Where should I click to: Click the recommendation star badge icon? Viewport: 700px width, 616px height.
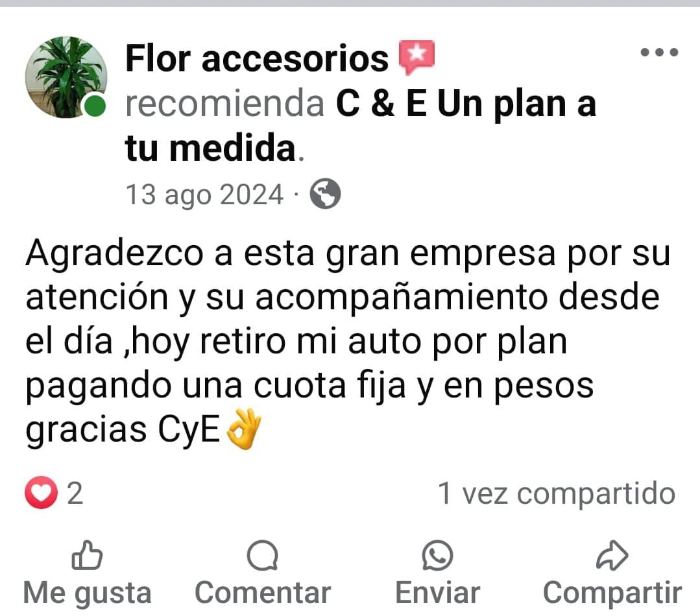coord(416,57)
